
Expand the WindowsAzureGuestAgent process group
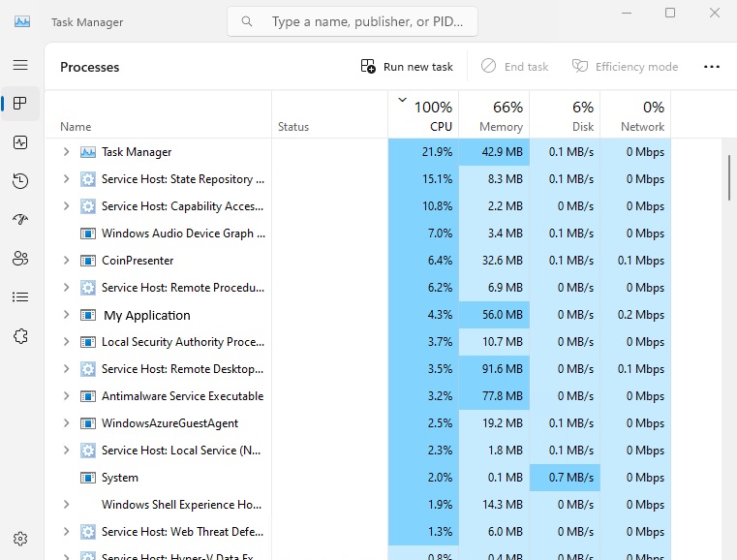tap(66, 423)
